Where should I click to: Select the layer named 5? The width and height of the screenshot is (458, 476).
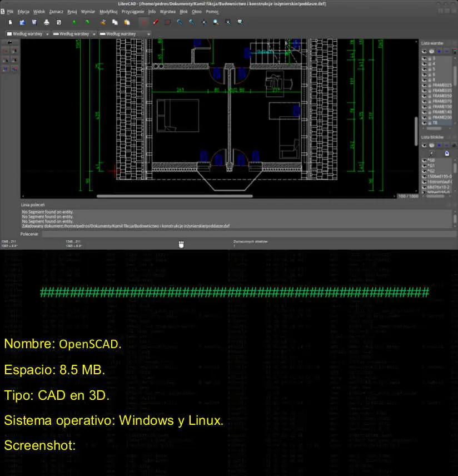pyautogui.click(x=437, y=69)
